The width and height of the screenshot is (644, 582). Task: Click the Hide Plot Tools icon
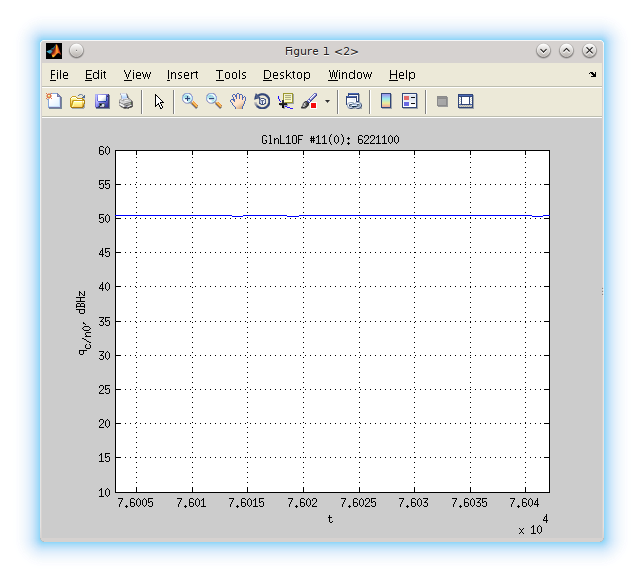[442, 101]
